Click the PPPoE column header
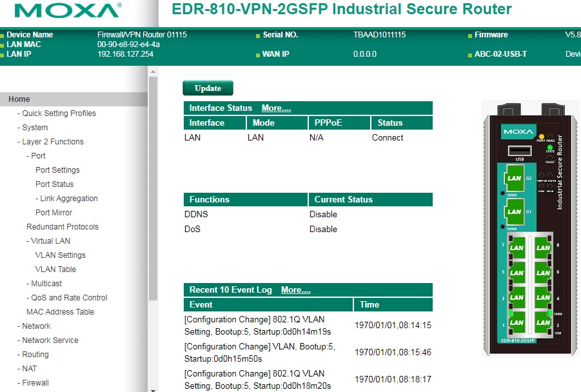The height and width of the screenshot is (392, 581). coord(339,122)
